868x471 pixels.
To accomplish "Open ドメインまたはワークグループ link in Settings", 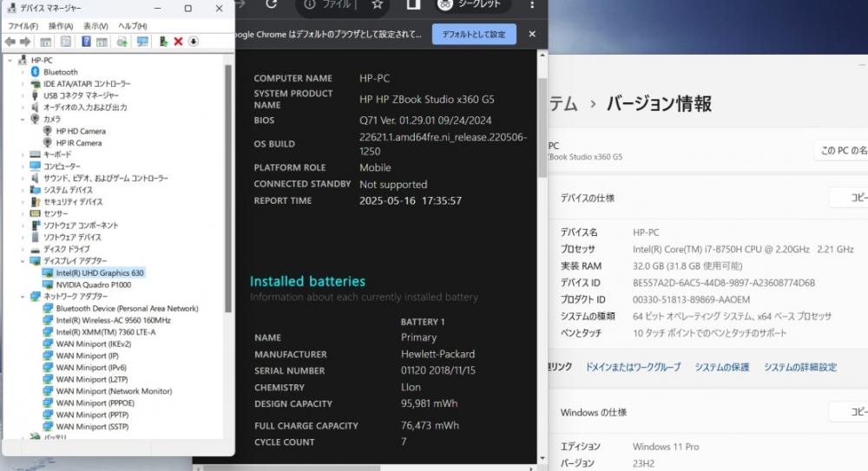I will click(633, 367).
